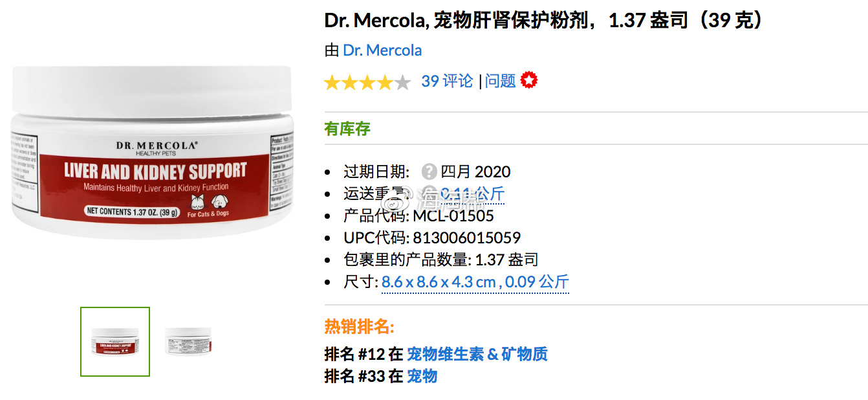The image size is (868, 400).
Task: Select the second back-label product thumbnail
Action: [x=188, y=342]
